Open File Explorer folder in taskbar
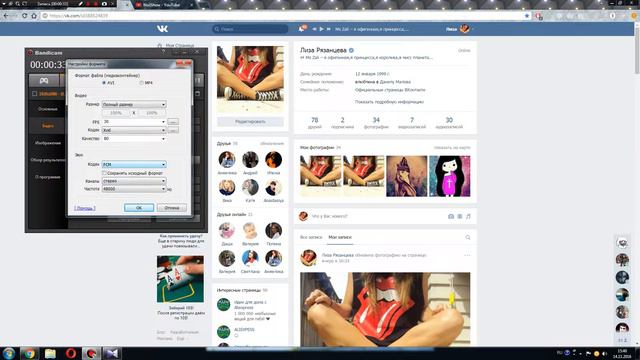Image resolution: width=640 pixels, height=360 pixels. (x=50, y=353)
